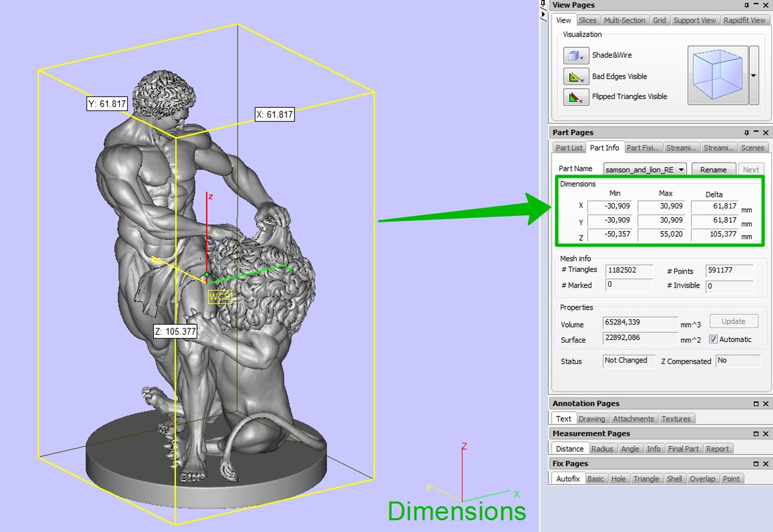Click the Z Max value field
This screenshot has width=773, height=532.
point(662,234)
